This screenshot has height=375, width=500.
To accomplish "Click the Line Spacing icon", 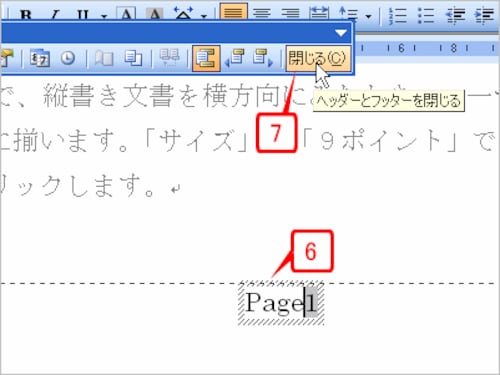I will point(348,13).
